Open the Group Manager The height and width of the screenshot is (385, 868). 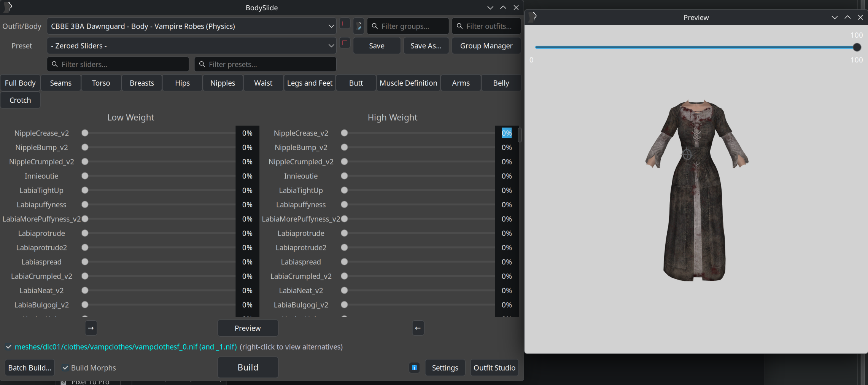[486, 46]
